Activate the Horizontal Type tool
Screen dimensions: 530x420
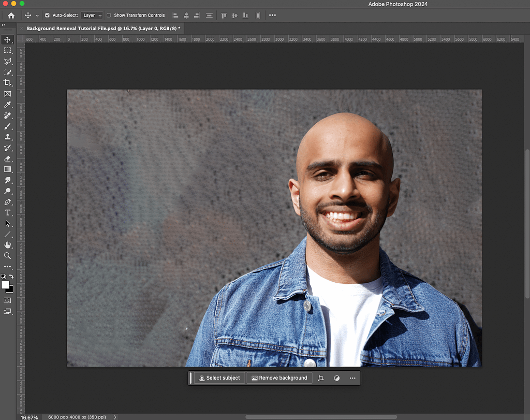[x=7, y=213]
